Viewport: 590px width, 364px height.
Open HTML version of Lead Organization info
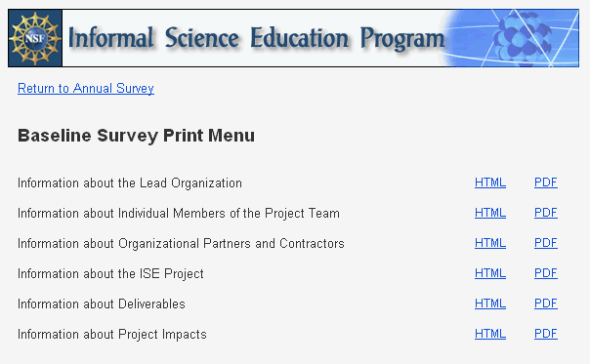tap(490, 182)
